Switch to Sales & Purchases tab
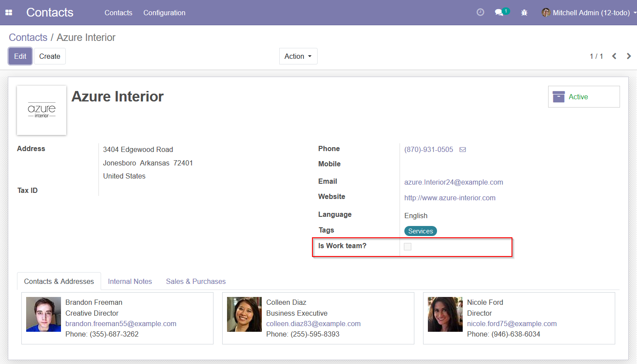 click(196, 281)
